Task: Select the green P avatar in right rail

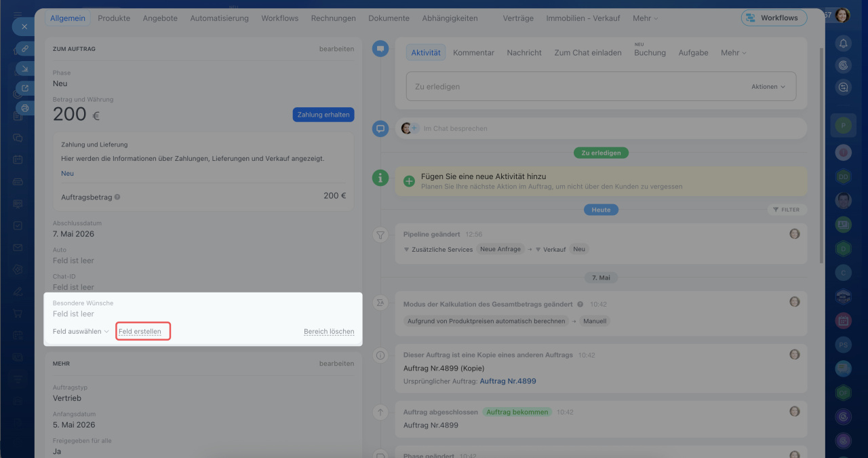Action: click(843, 126)
